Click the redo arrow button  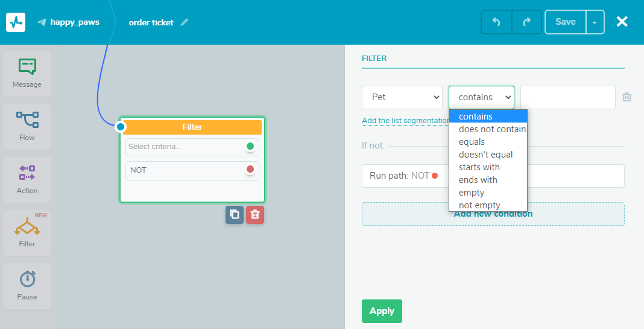(x=526, y=22)
